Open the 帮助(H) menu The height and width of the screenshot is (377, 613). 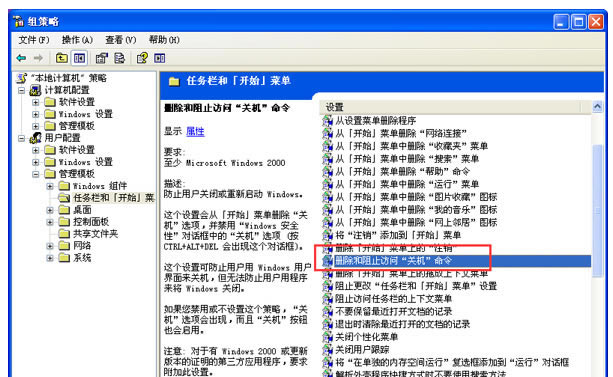pos(164,40)
